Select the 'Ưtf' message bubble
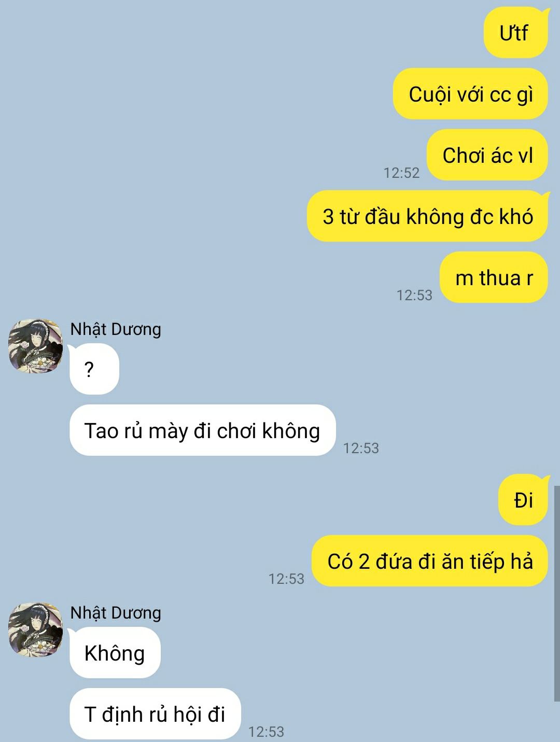 pos(516,33)
